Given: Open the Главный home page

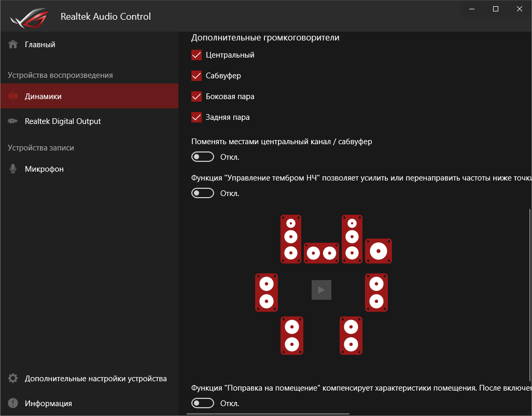Looking at the screenshot, I should [40, 45].
